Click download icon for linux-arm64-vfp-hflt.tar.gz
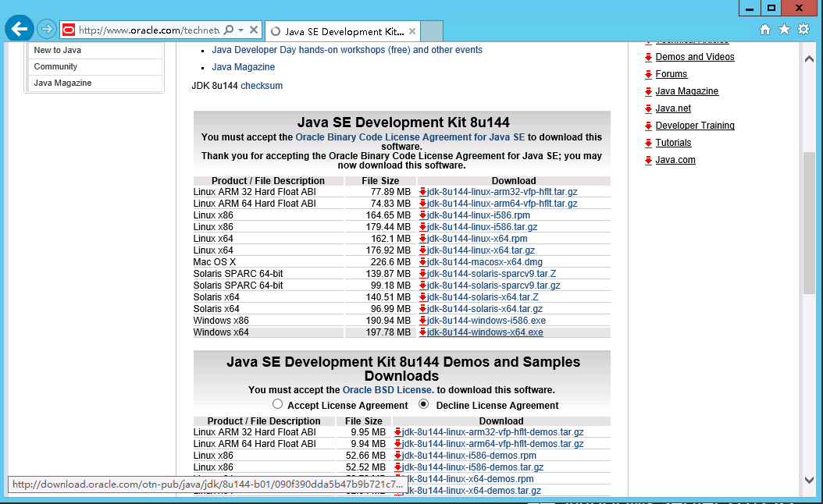The image size is (823, 504). pos(422,204)
